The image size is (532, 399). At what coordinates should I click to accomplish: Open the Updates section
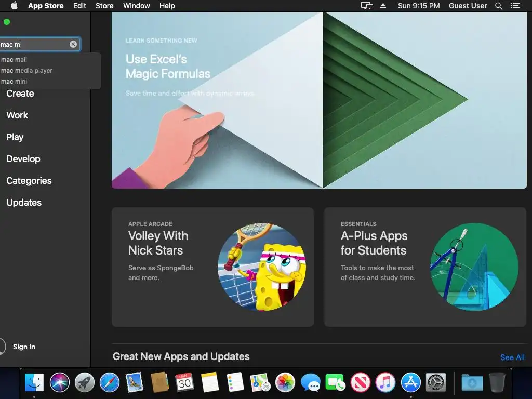click(x=24, y=203)
